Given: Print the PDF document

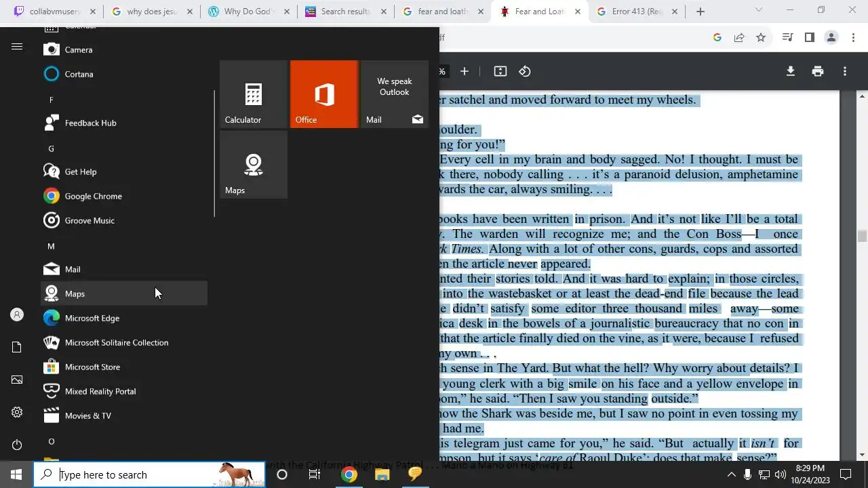Looking at the screenshot, I should (818, 71).
